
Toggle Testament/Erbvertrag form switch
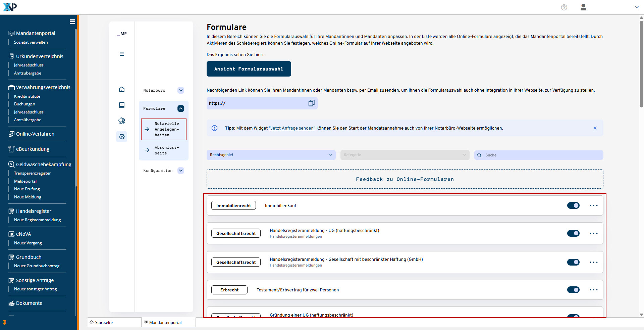[x=573, y=290]
